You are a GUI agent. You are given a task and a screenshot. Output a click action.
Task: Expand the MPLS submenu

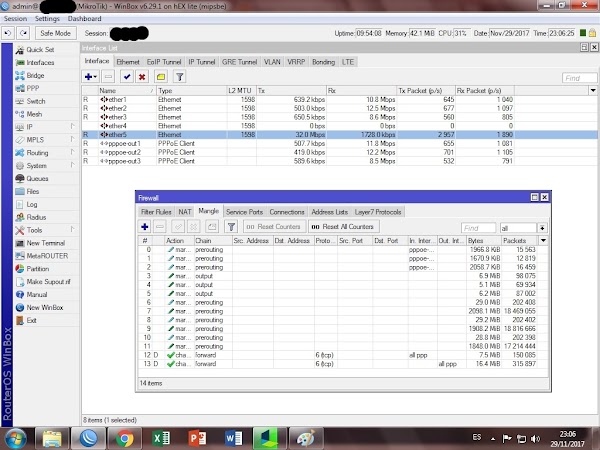point(45,140)
